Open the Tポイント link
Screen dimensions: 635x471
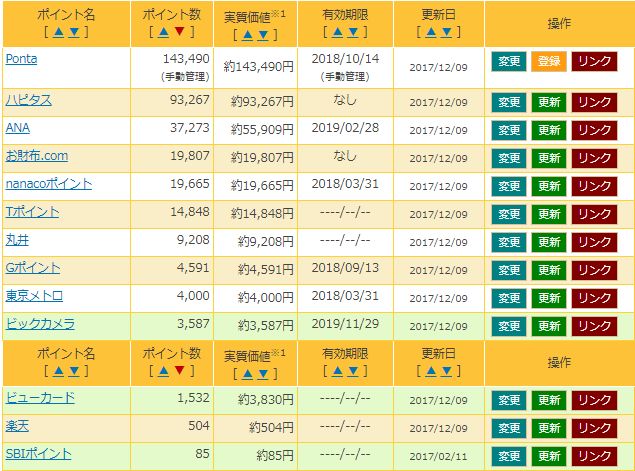pyautogui.click(x=32, y=212)
